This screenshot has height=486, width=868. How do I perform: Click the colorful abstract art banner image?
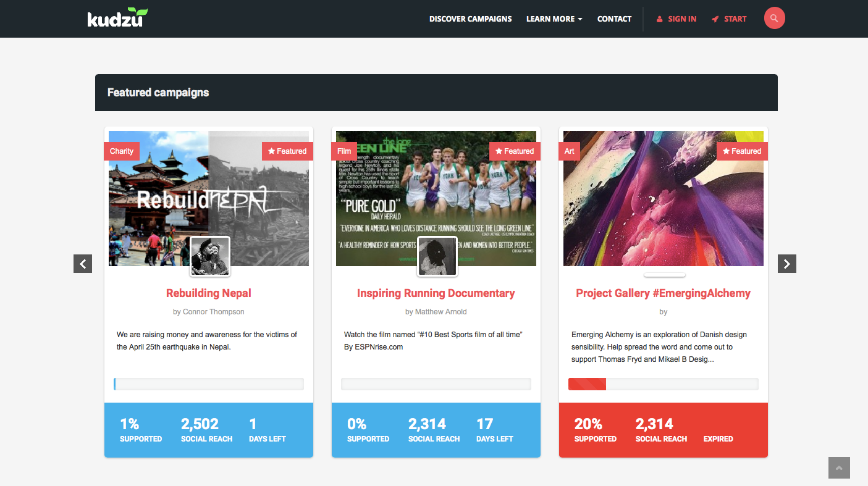coord(664,198)
